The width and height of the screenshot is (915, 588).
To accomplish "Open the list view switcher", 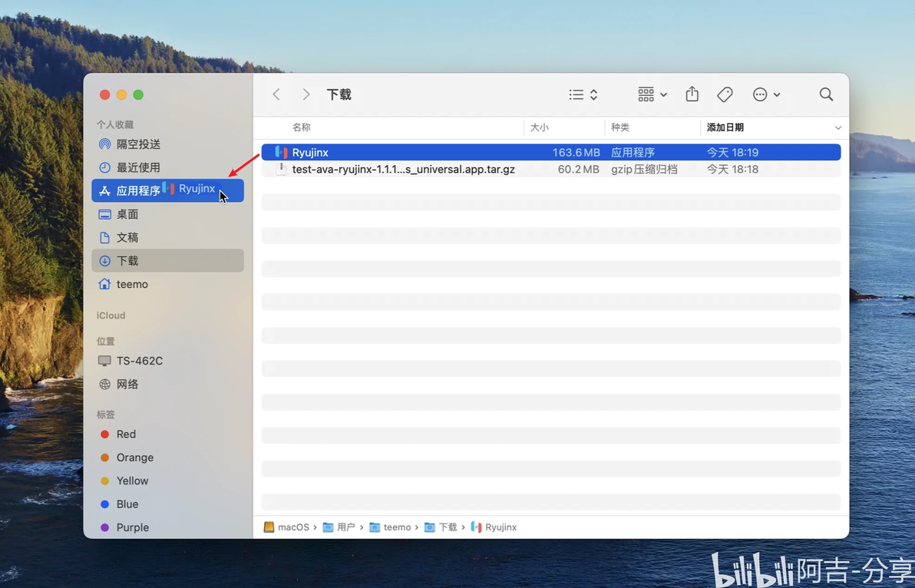I will click(583, 94).
